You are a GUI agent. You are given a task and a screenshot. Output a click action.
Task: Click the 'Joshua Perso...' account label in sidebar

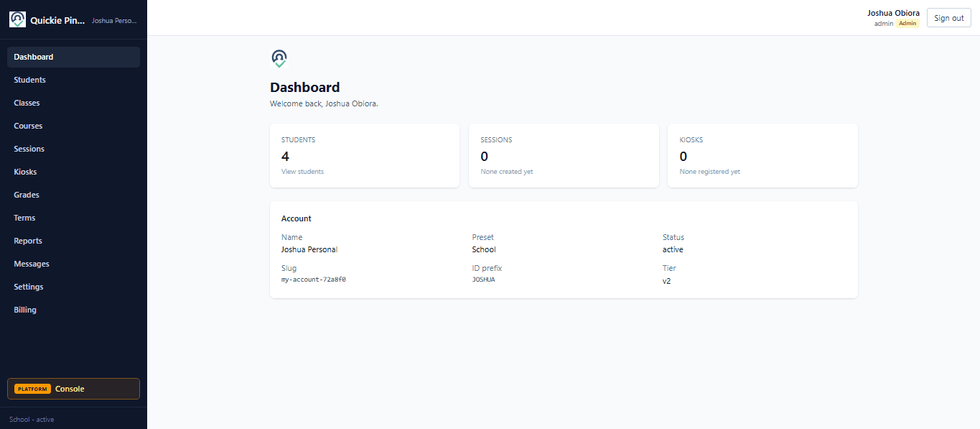tap(114, 21)
